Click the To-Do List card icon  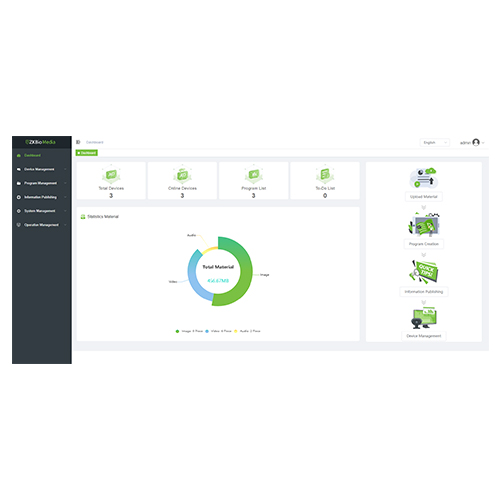click(x=325, y=174)
